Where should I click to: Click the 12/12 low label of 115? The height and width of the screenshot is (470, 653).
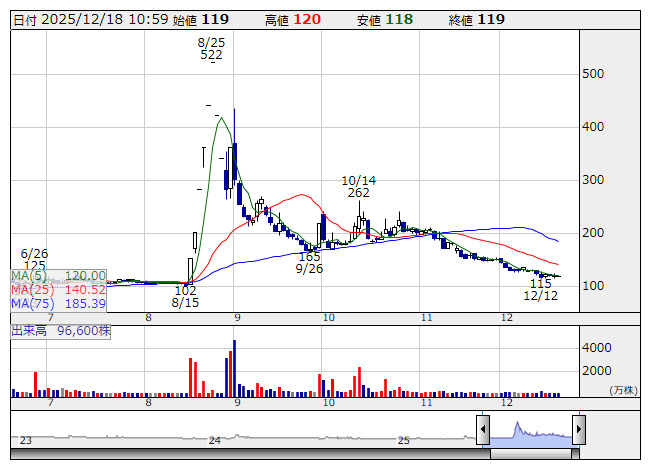[541, 290]
